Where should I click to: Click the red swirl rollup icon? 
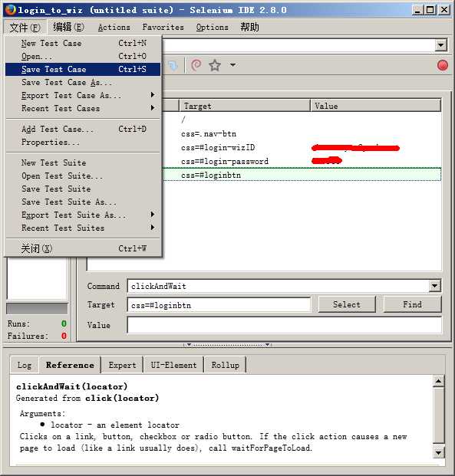tap(196, 65)
